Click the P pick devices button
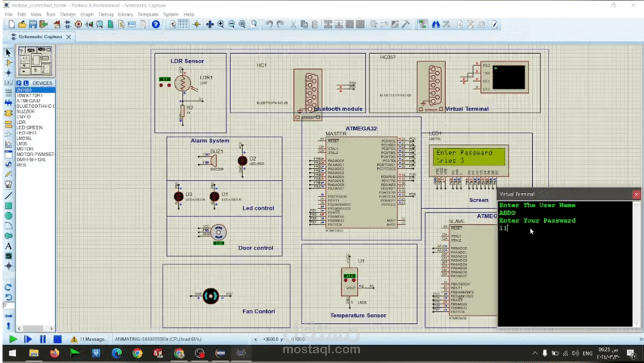 pos(19,83)
